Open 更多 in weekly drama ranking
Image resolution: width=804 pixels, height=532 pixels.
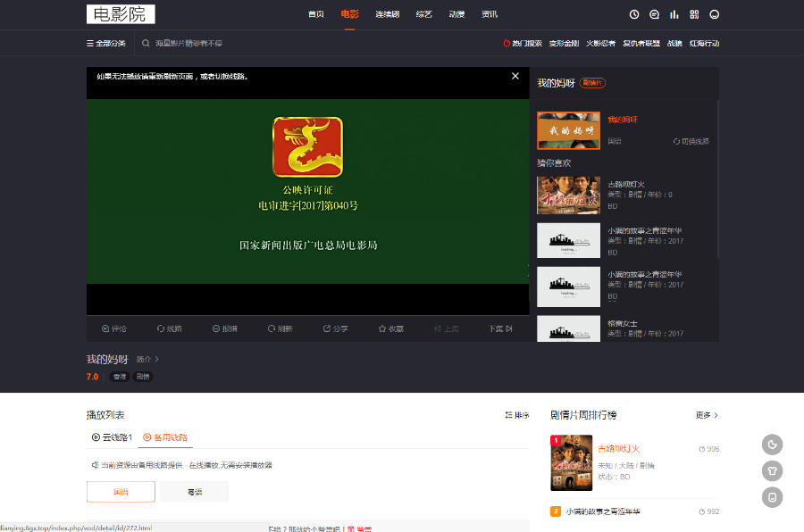[708, 415]
